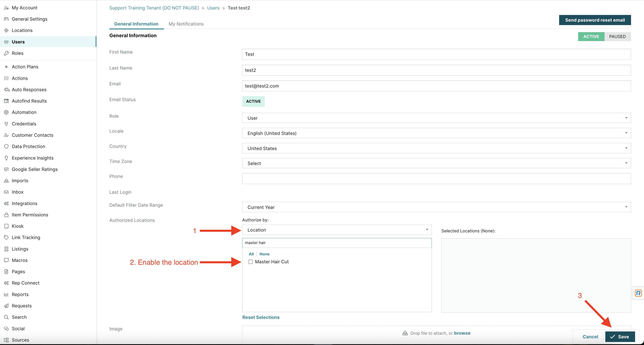Image resolution: width=644 pixels, height=345 pixels.
Task: Click the browse file link
Action: (x=462, y=333)
